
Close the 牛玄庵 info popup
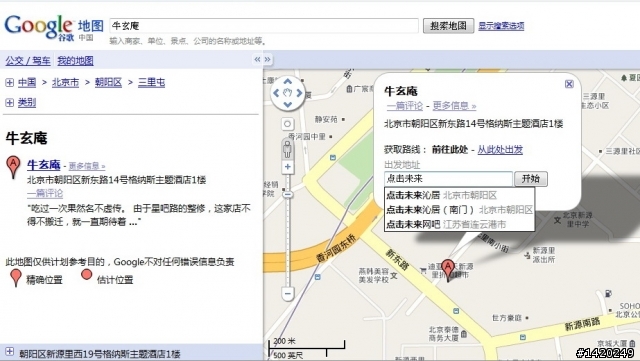569,84
